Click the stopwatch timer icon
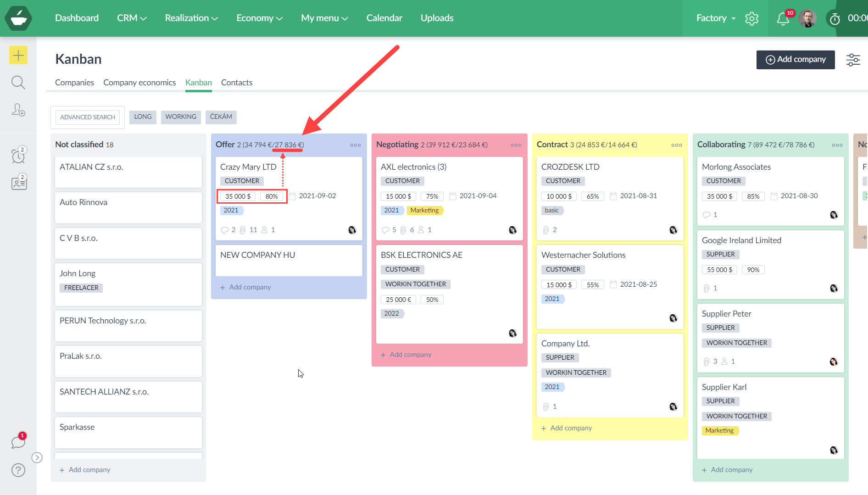 pos(835,19)
